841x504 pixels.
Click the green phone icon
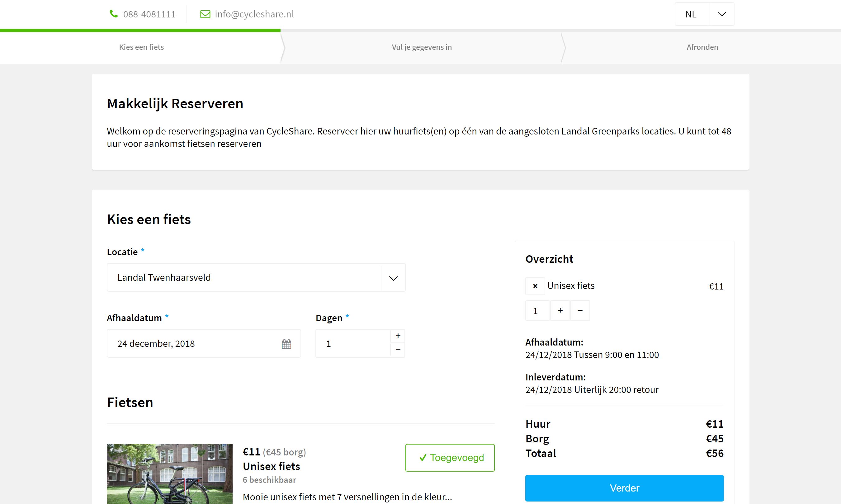[113, 14]
